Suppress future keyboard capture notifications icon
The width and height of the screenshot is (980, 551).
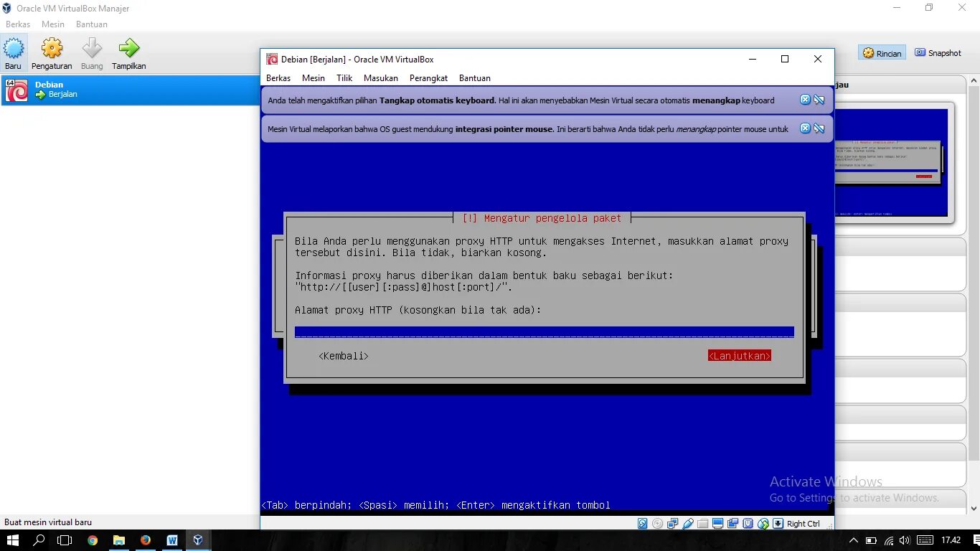[x=819, y=100]
